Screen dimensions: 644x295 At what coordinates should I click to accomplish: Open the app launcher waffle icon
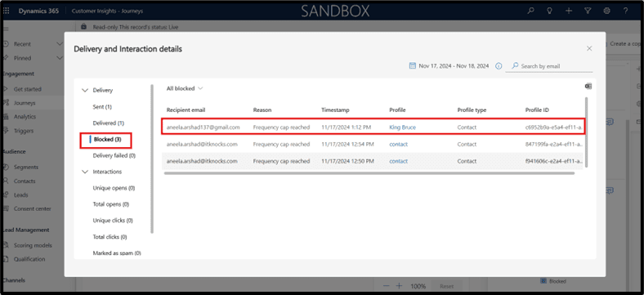pos(7,11)
